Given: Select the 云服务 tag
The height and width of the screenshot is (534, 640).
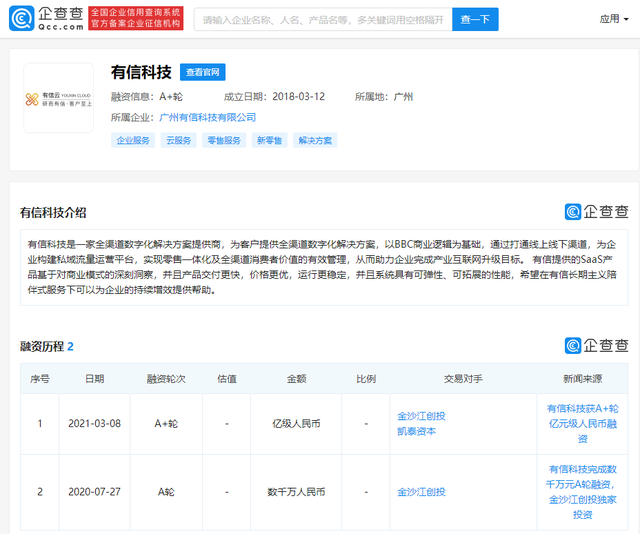Looking at the screenshot, I should [x=178, y=140].
